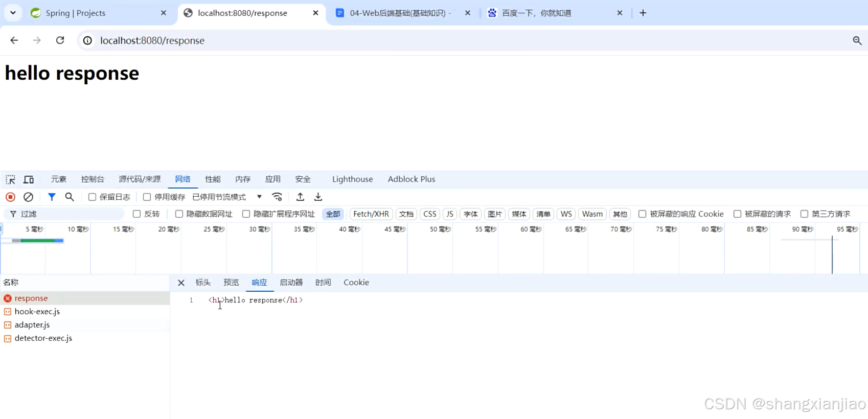
Task: Reload the current page
Action: click(60, 40)
